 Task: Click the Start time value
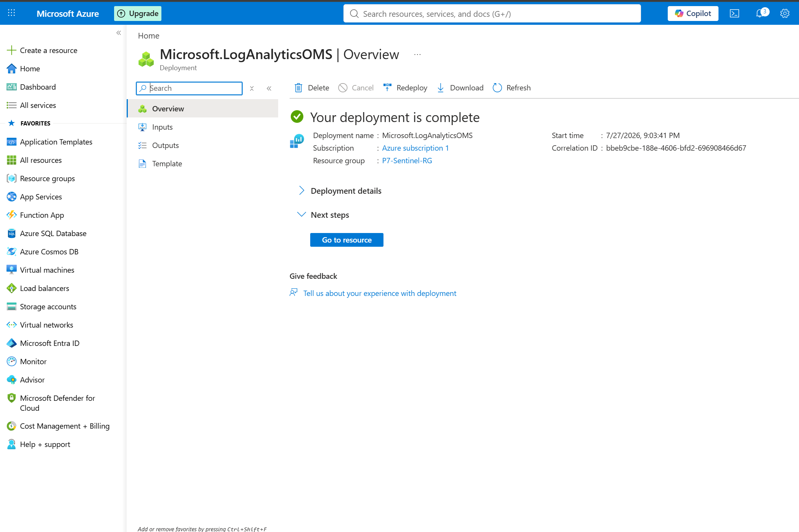click(x=643, y=135)
